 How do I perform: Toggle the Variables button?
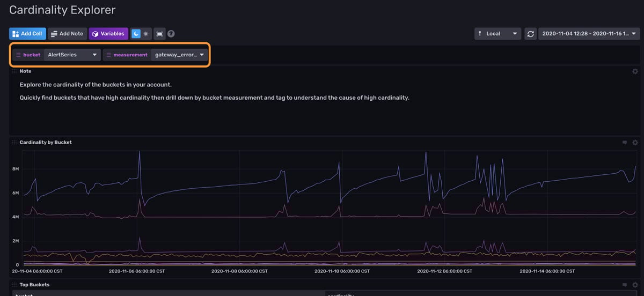[x=108, y=34]
